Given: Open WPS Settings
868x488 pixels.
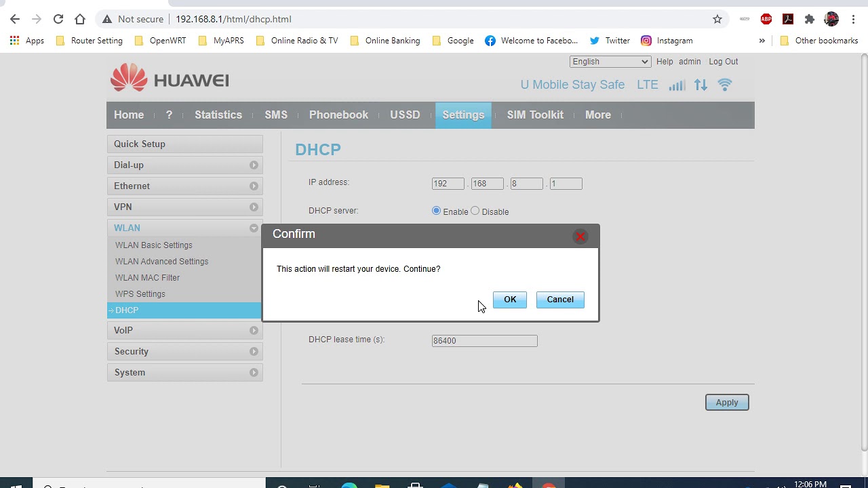Looking at the screenshot, I should 140,294.
